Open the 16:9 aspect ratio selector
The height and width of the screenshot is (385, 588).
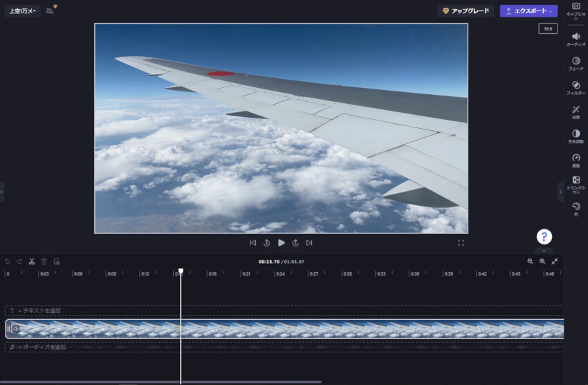tap(548, 29)
